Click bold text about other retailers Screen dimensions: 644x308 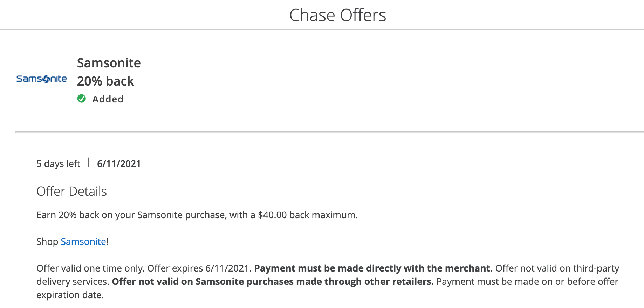(273, 282)
